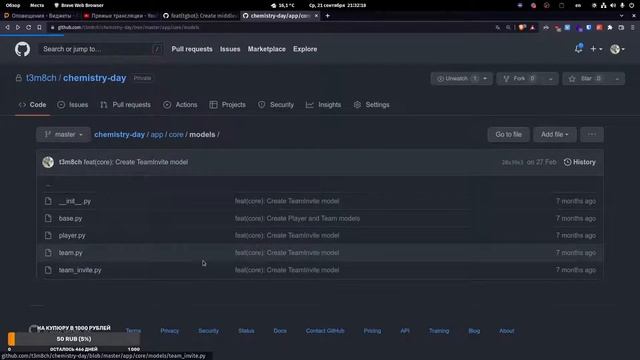
Task: Open the Privacy footer link
Action: pyautogui.click(x=169, y=331)
